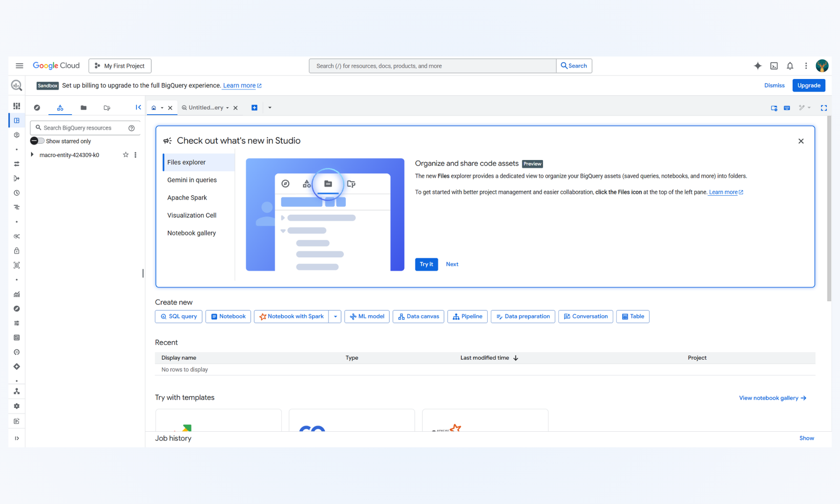Select Gemini in queries feature item
840x504 pixels.
(198, 180)
